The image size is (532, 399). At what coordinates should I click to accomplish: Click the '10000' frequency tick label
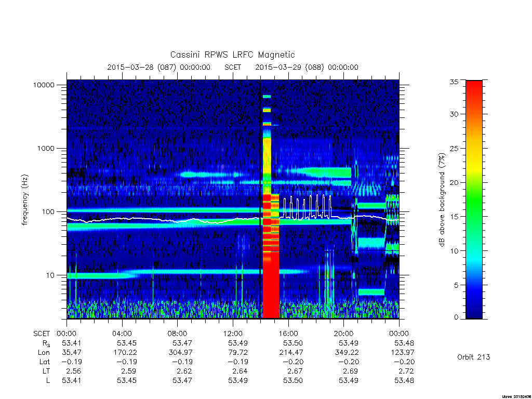click(44, 85)
